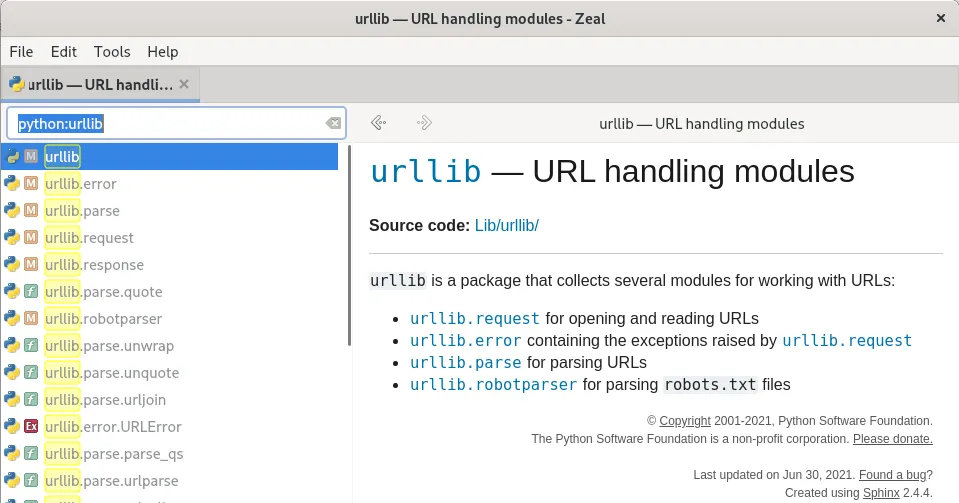Image resolution: width=959 pixels, height=503 pixels.
Task: Click the Python docset icon beside urllib.error.URLError
Action: click(12, 426)
